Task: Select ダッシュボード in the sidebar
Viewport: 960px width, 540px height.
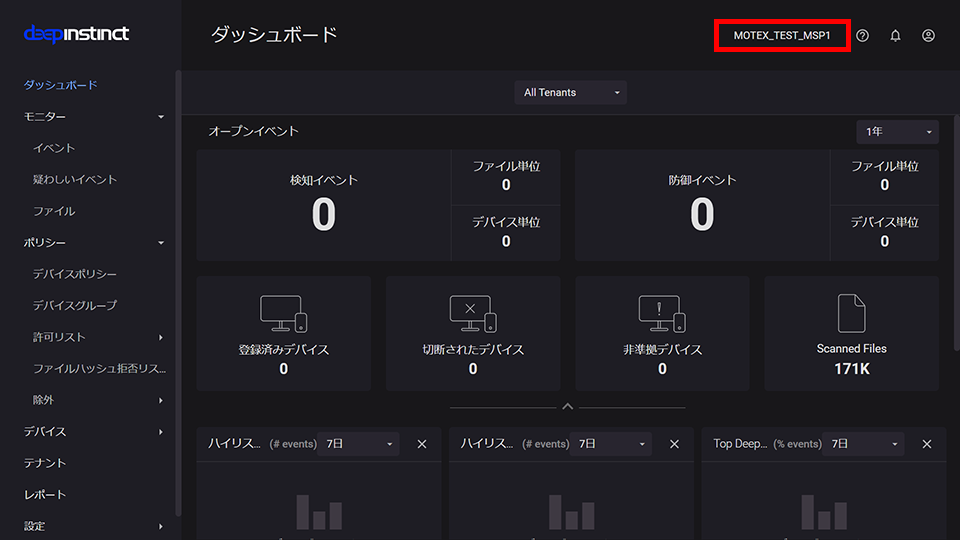Action: 61,85
